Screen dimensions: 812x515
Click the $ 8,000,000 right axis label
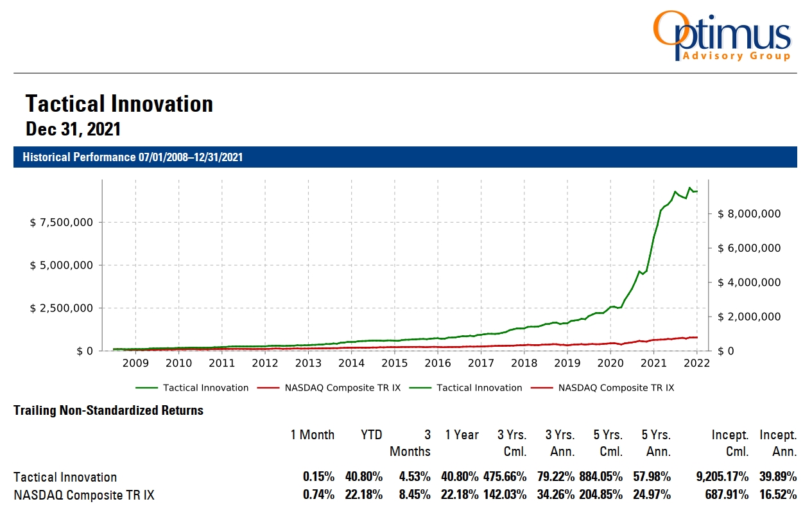749,214
